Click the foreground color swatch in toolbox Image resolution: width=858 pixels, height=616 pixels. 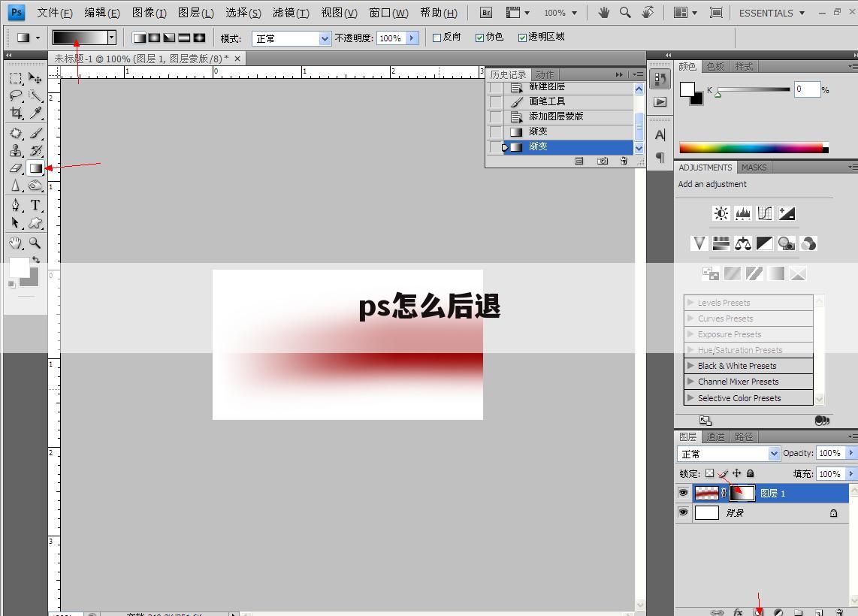click(x=18, y=267)
